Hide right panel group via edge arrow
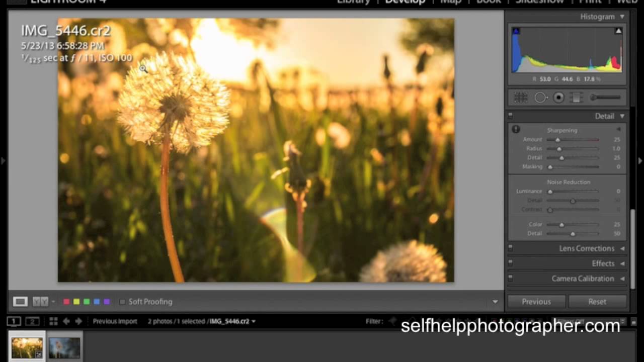 640,161
